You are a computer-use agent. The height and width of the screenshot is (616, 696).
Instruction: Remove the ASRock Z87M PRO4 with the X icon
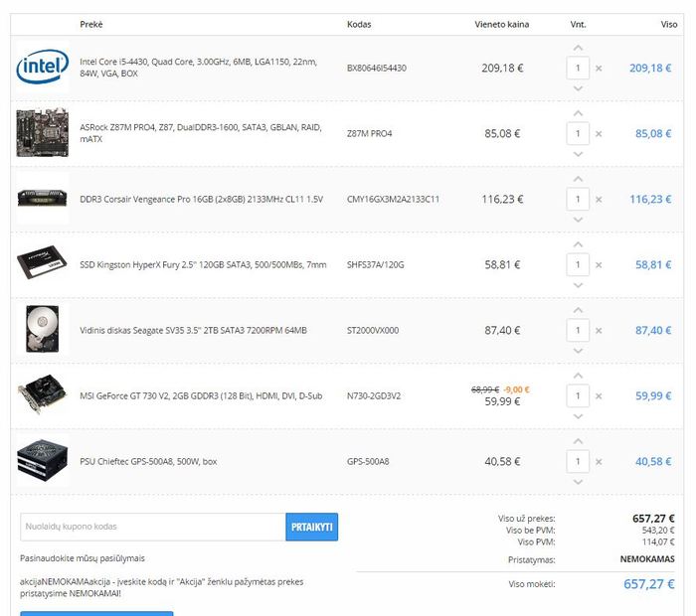[599, 134]
